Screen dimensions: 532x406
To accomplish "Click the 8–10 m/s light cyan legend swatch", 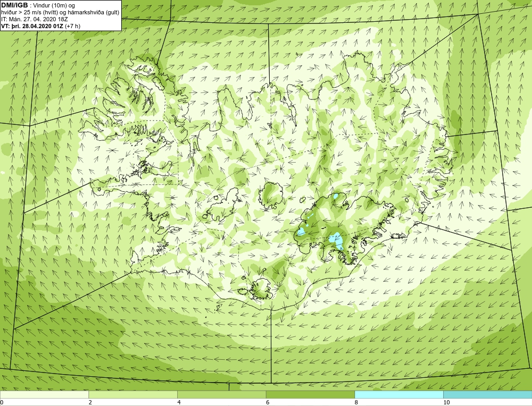I will click(399, 394).
